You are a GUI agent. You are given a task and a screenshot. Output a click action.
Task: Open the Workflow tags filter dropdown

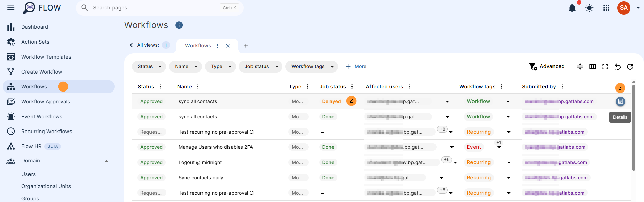[x=311, y=66]
